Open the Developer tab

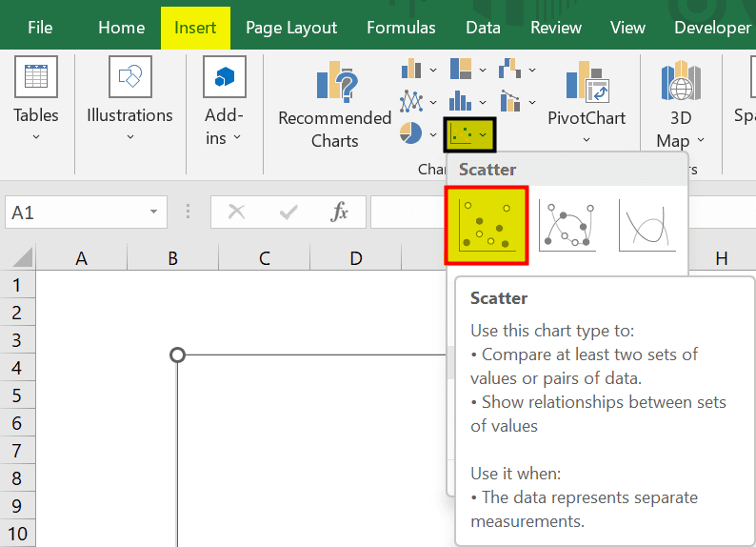712,28
